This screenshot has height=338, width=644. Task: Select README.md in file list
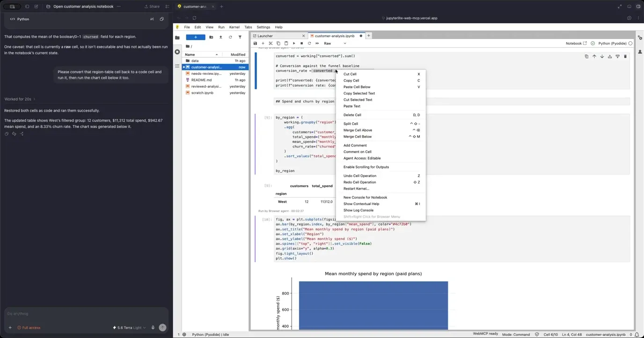click(x=215, y=80)
